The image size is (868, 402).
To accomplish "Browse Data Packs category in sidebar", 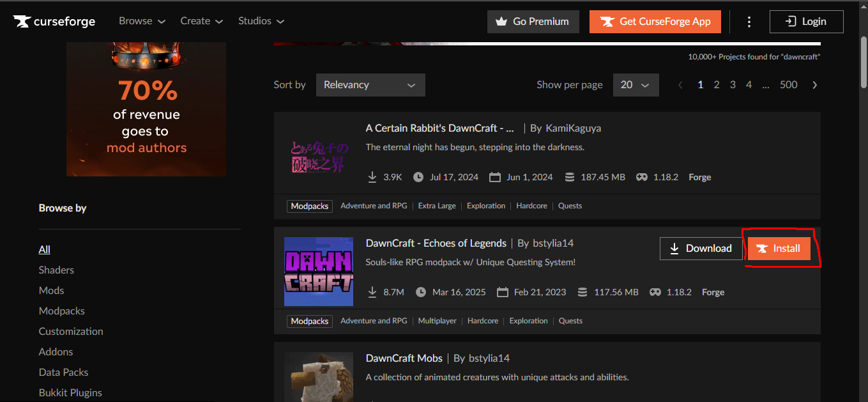I will [63, 372].
